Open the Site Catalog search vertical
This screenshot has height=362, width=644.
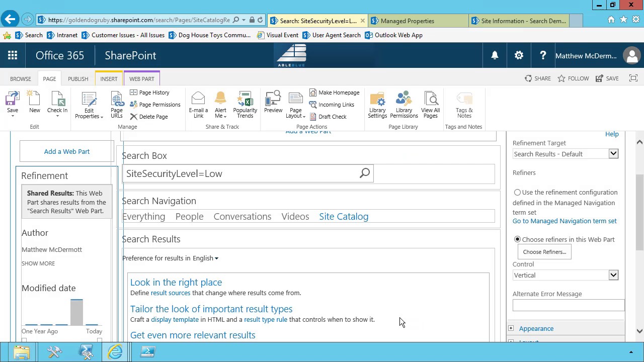tap(344, 216)
